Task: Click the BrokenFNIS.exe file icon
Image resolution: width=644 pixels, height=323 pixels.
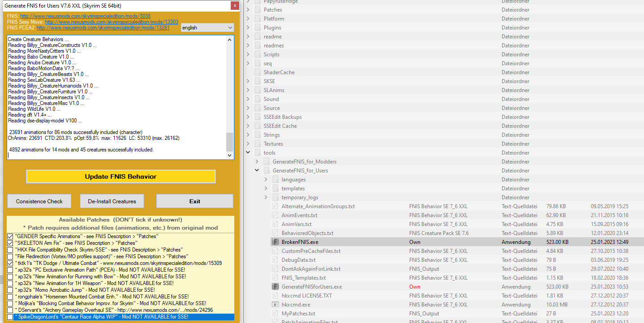Action: tap(275, 242)
